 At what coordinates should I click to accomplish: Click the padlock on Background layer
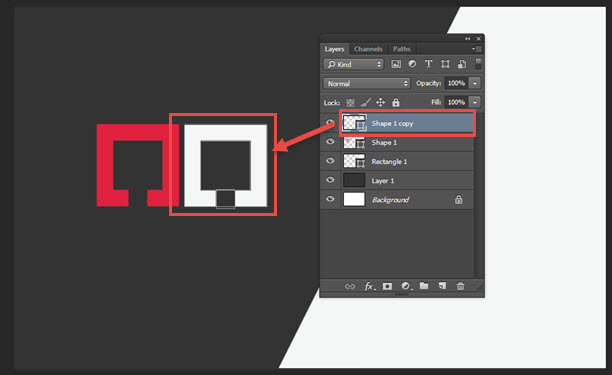point(459,200)
